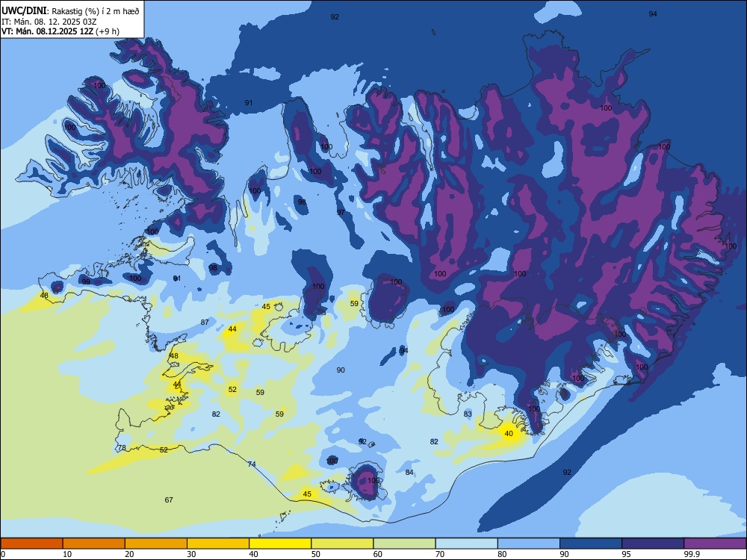
Task: Click the '67' value over the ocean
Action: (169, 500)
